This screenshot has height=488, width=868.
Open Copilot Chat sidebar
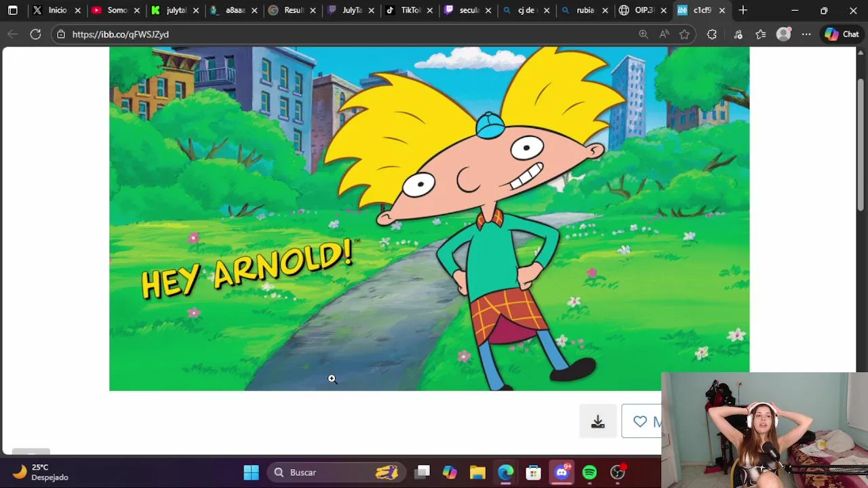point(842,34)
